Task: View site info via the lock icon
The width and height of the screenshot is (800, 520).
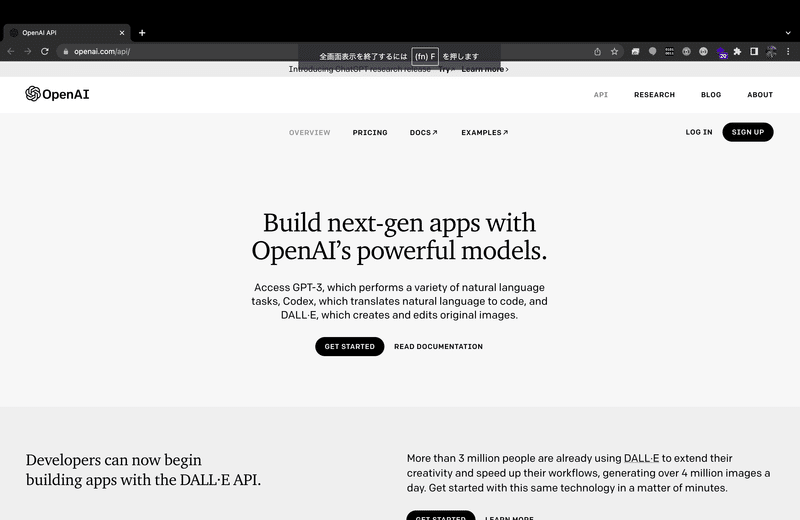Action: coord(65,52)
